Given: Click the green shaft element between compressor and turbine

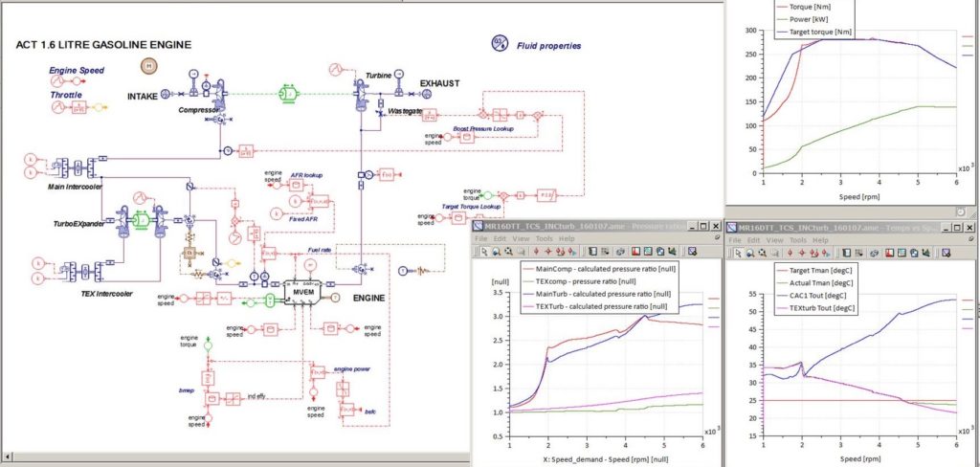Looking at the screenshot, I should pyautogui.click(x=289, y=93).
